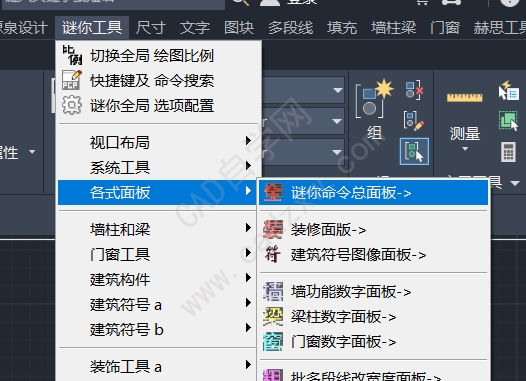This screenshot has width=526, height=381.
Task: Click the Group Edit pencil icon
Action: [x=414, y=121]
